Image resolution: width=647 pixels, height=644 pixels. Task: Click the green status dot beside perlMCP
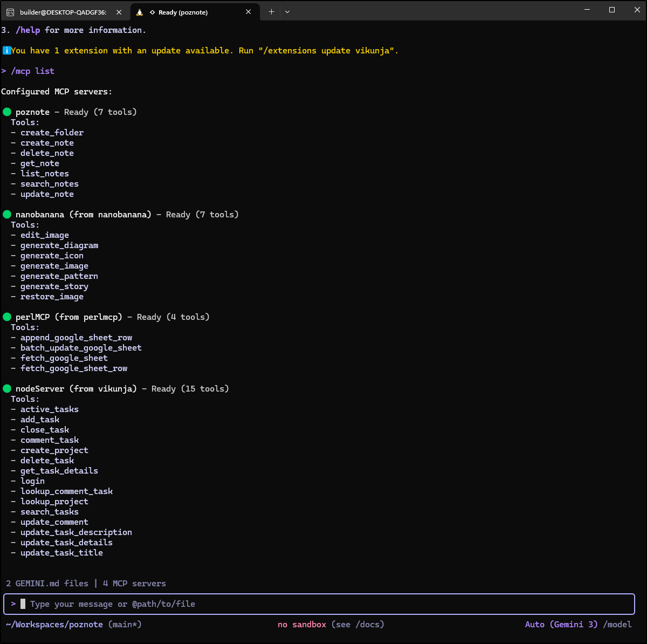(x=7, y=317)
